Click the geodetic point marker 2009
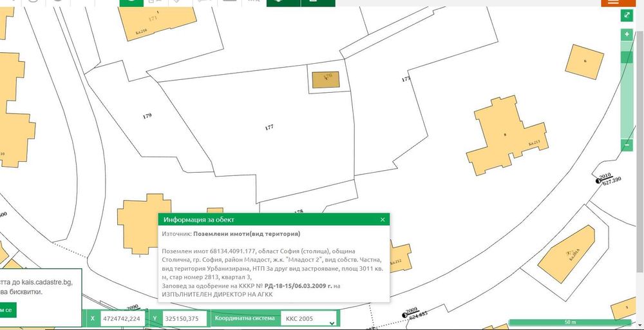The width and height of the screenshot is (644, 330). click(404, 315)
